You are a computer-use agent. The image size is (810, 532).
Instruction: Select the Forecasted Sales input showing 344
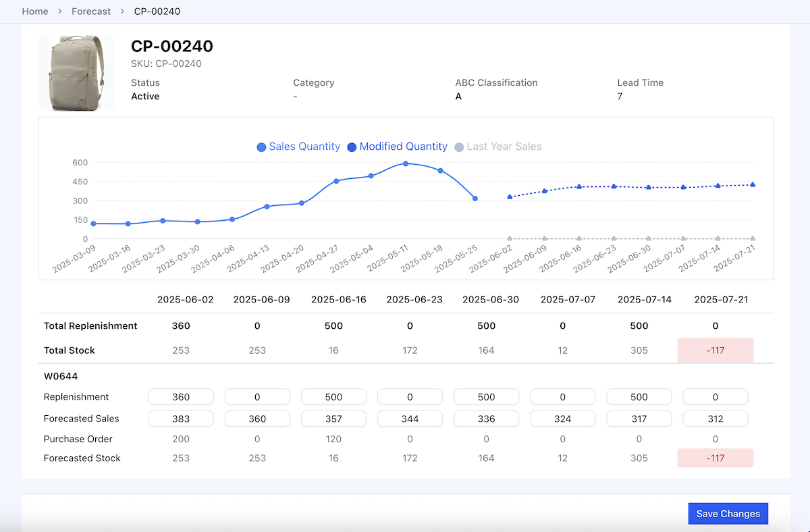point(410,419)
